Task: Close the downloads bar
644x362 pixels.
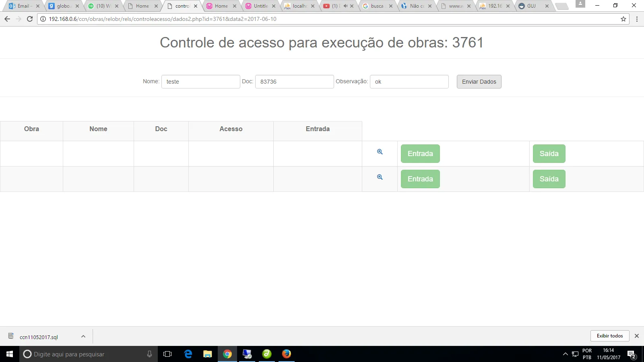Action: coord(637,336)
